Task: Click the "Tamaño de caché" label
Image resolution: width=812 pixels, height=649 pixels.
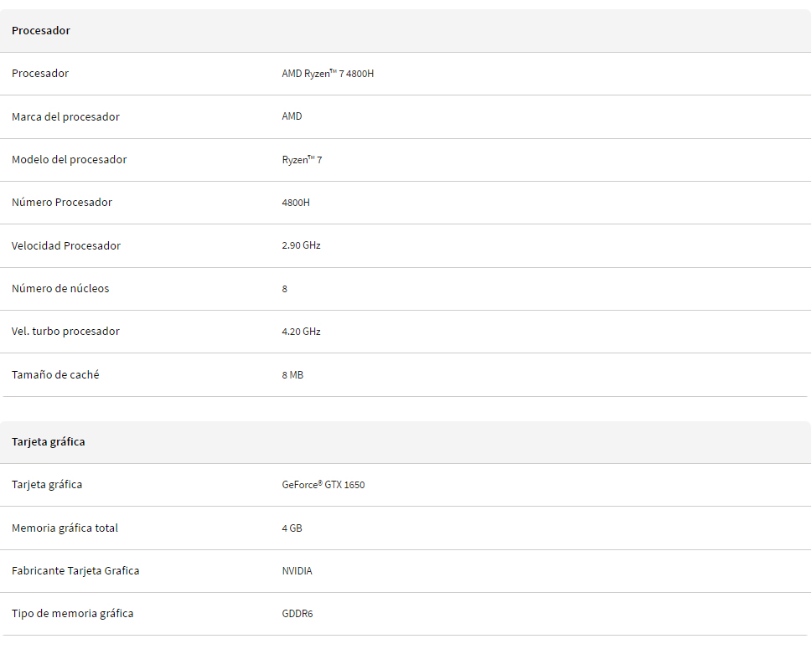Action: pyautogui.click(x=55, y=374)
